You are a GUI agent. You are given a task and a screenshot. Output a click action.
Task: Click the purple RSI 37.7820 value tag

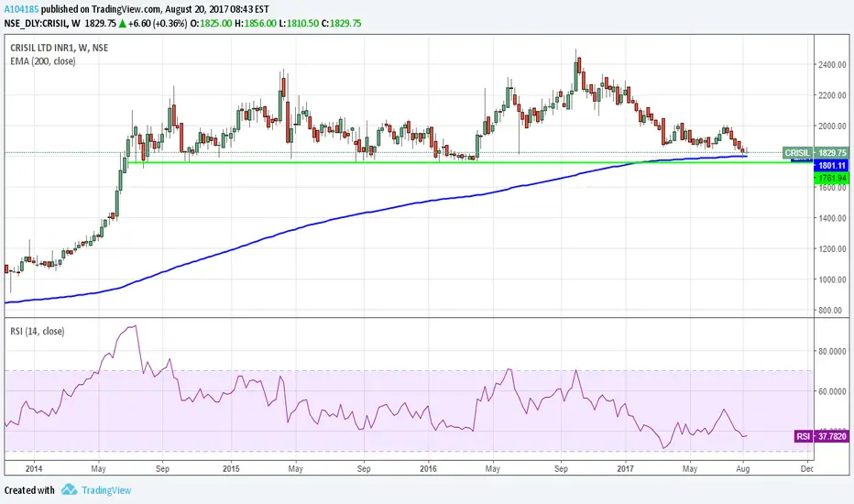821,436
